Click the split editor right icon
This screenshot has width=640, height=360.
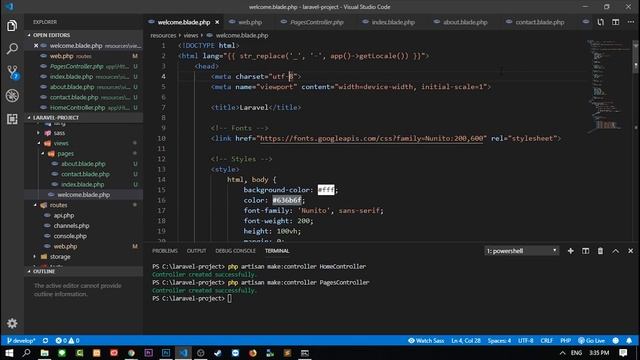click(616, 22)
